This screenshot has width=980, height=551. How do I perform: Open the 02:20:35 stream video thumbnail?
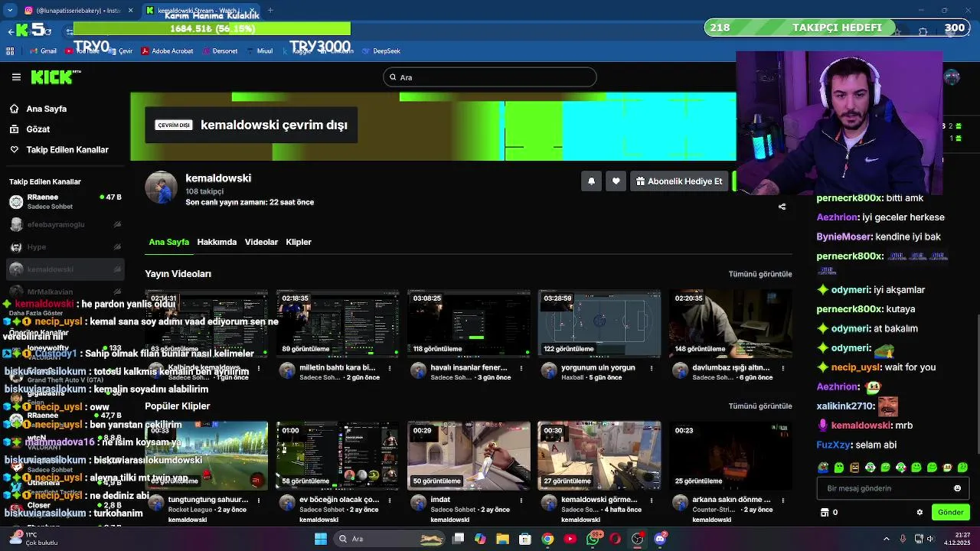point(730,324)
